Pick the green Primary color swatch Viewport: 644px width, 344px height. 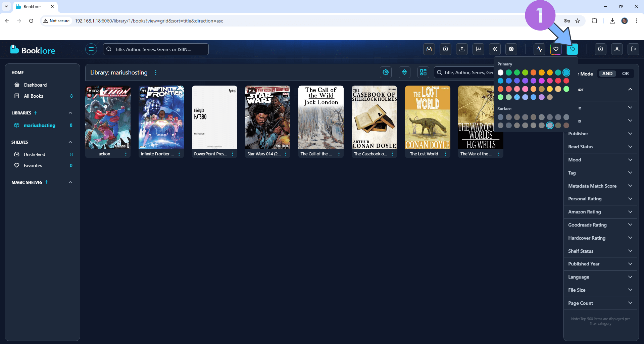click(517, 72)
